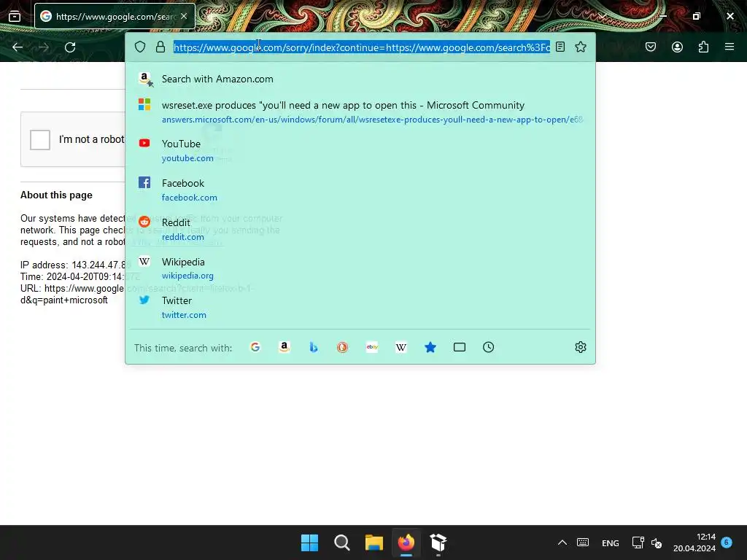The width and height of the screenshot is (747, 560).
Task: Check the I'm not a robot box
Action: tap(40, 139)
